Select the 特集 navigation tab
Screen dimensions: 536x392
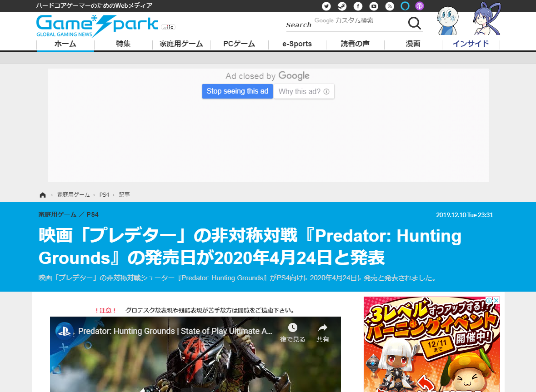pyautogui.click(x=123, y=44)
